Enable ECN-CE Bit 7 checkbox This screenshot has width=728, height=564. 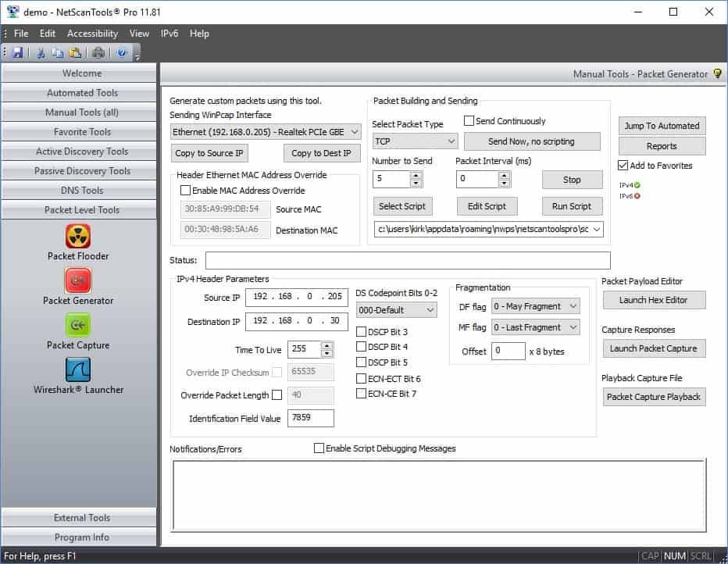coord(361,394)
